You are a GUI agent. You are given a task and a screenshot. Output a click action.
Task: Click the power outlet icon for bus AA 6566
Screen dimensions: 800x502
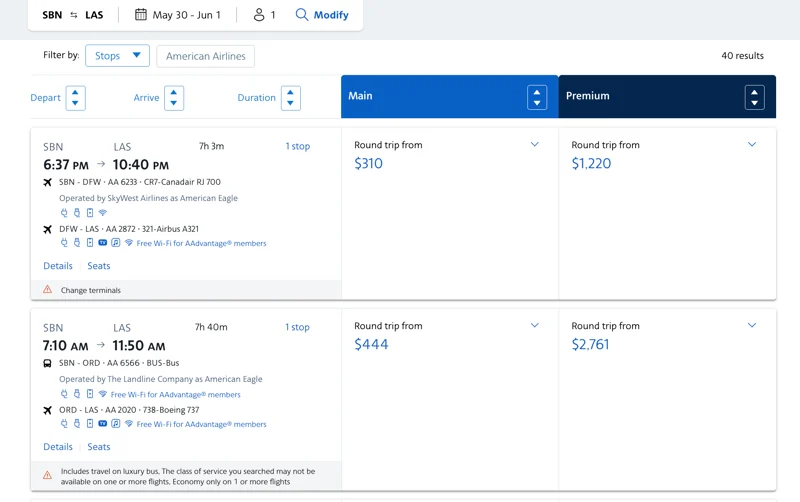click(x=64, y=394)
